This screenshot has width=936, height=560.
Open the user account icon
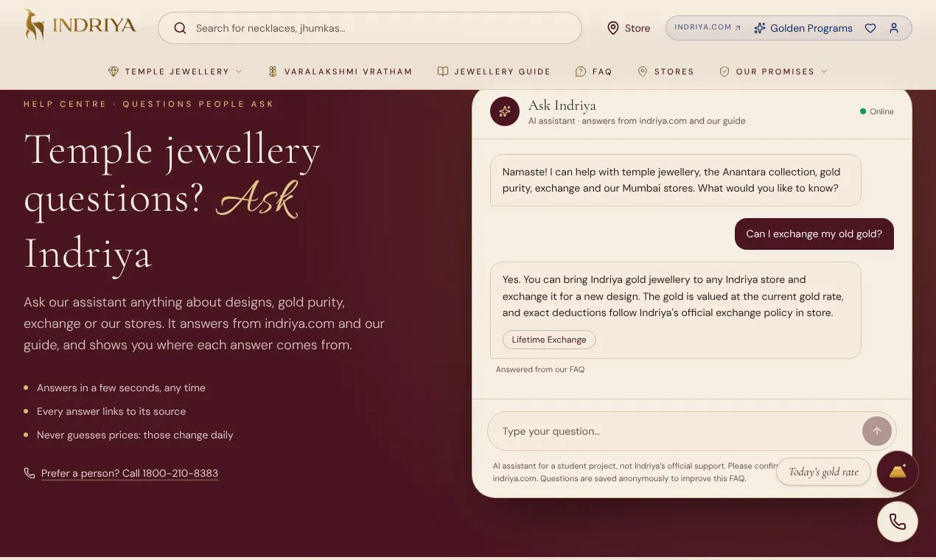coord(894,28)
